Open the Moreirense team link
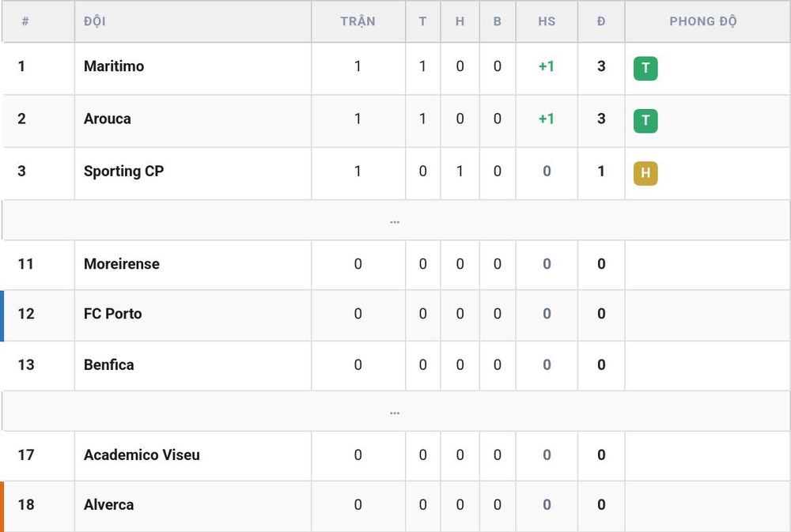This screenshot has width=791, height=532. (x=122, y=264)
